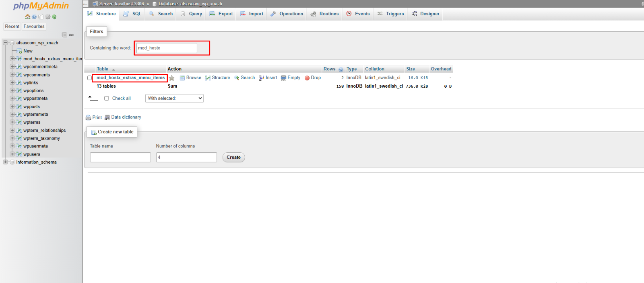Expand the wpoptions table tree node
The image size is (644, 283).
pos(12,90)
